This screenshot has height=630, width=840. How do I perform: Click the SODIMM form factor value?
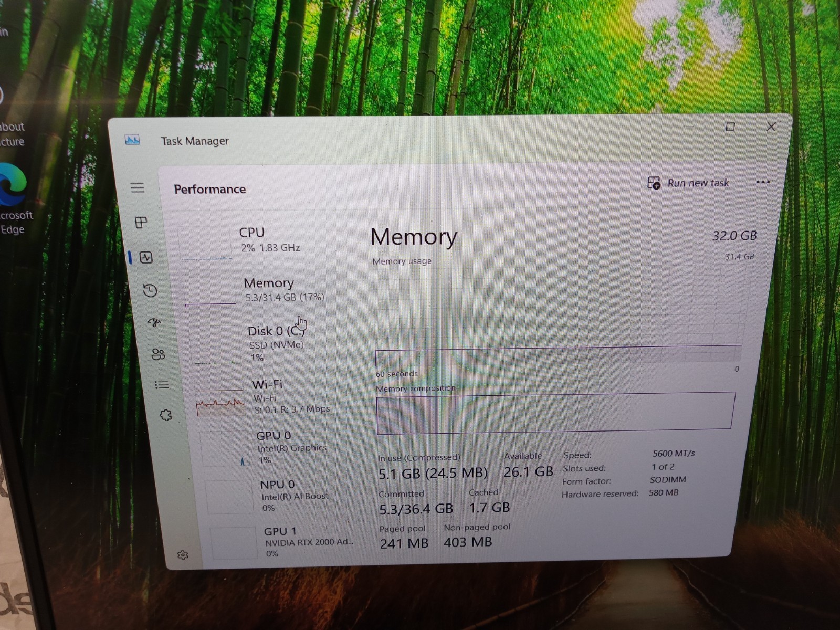click(x=668, y=480)
